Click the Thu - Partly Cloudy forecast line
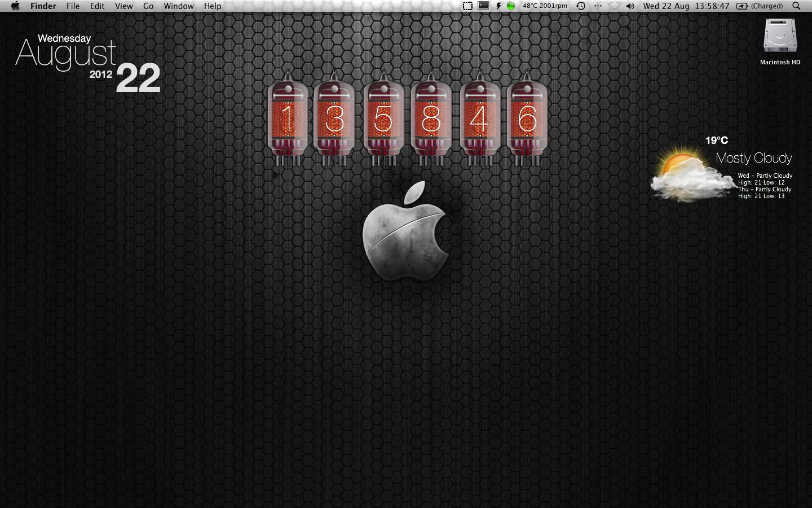This screenshot has height=508, width=812. click(x=765, y=189)
